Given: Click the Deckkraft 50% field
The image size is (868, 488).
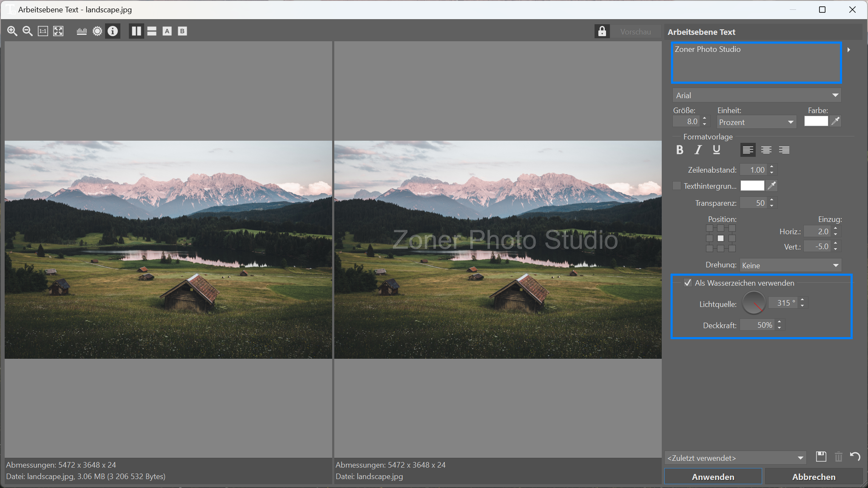Looking at the screenshot, I should 758,325.
